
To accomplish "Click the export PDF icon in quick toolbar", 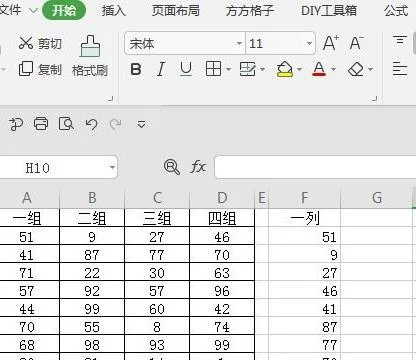I will (x=16, y=124).
